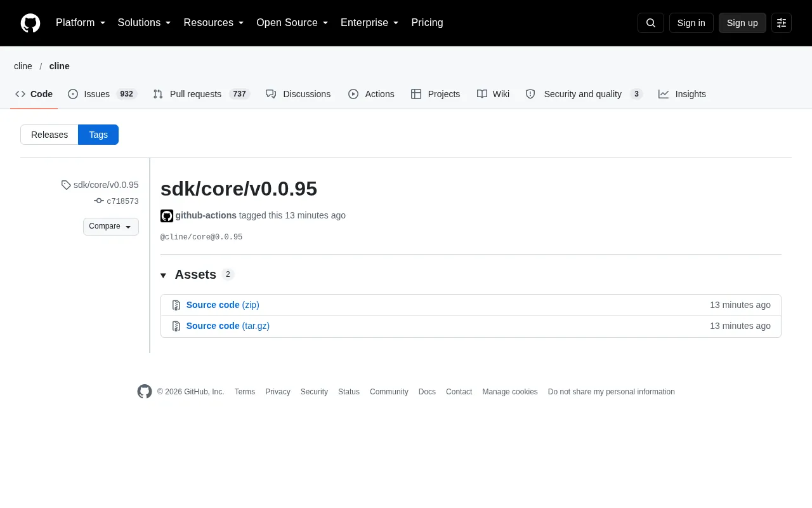Expand the Platform dropdown menu
Viewport: 812px width, 508px height.
pyautogui.click(x=81, y=23)
